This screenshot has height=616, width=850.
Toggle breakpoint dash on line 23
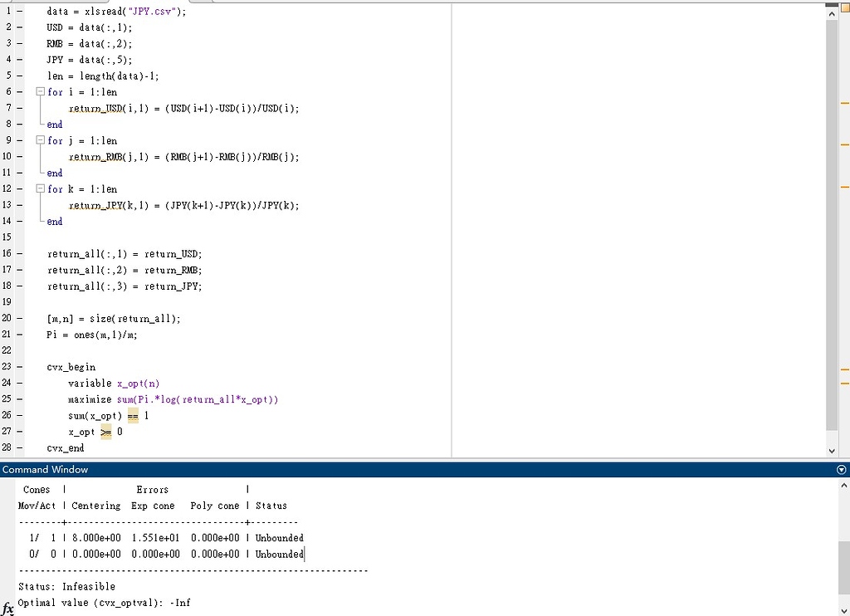point(20,367)
